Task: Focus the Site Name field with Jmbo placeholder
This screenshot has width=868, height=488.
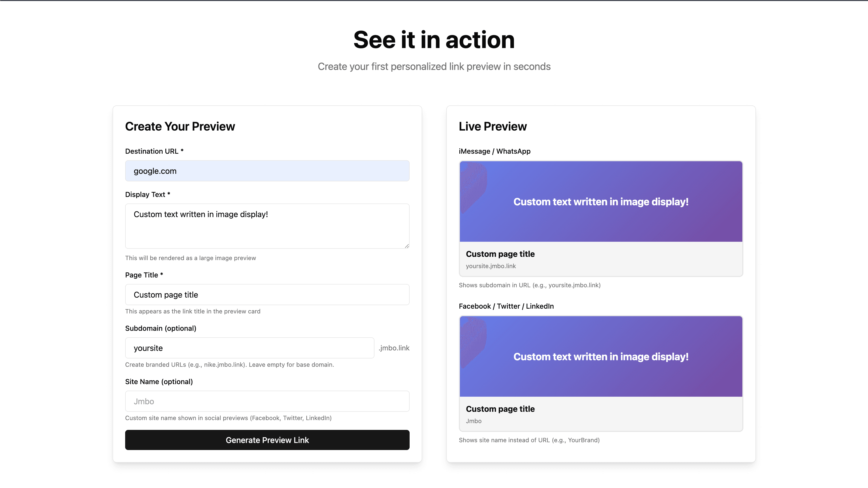Action: (x=267, y=401)
